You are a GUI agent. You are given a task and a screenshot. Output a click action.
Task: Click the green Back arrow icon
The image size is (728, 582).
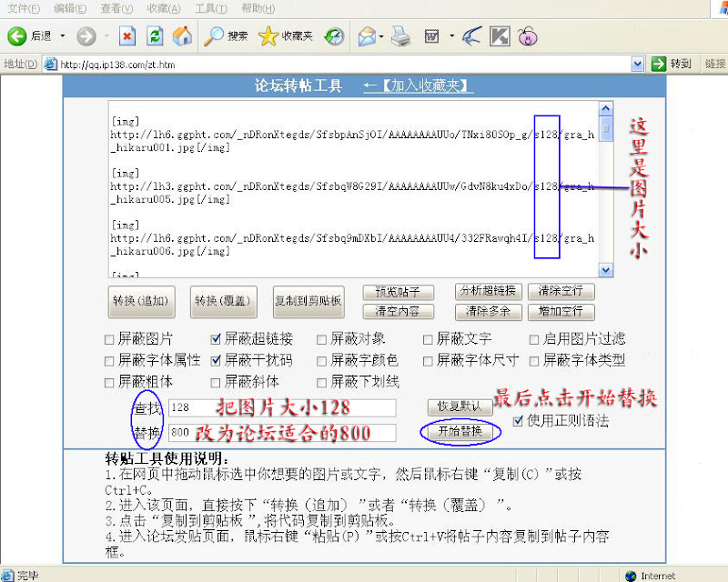(x=17, y=35)
